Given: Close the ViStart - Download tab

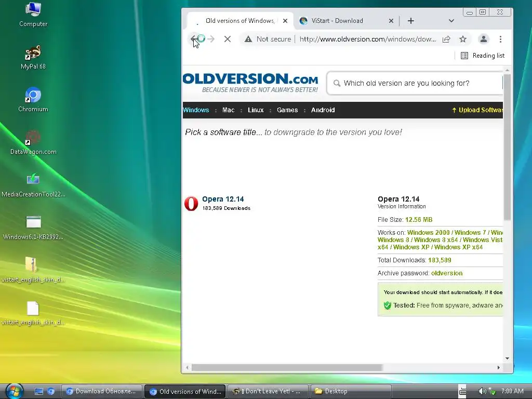Looking at the screenshot, I should point(391,21).
